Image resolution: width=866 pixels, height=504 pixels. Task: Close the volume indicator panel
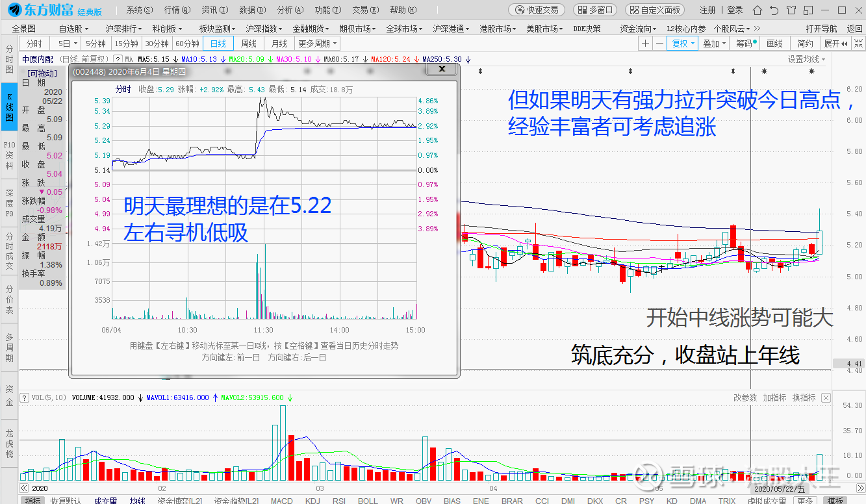click(826, 397)
